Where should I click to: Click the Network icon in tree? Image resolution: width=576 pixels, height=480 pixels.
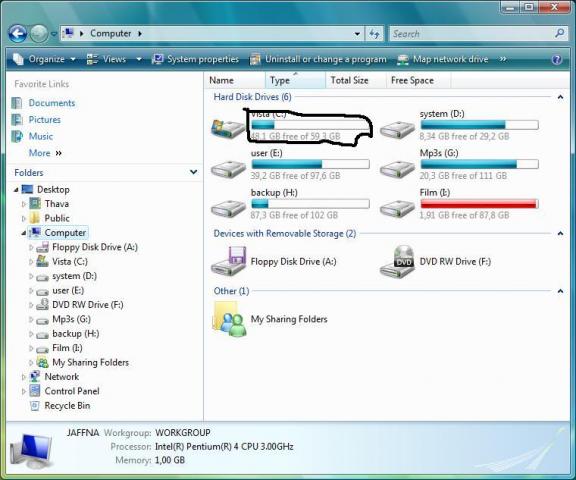(x=35, y=377)
